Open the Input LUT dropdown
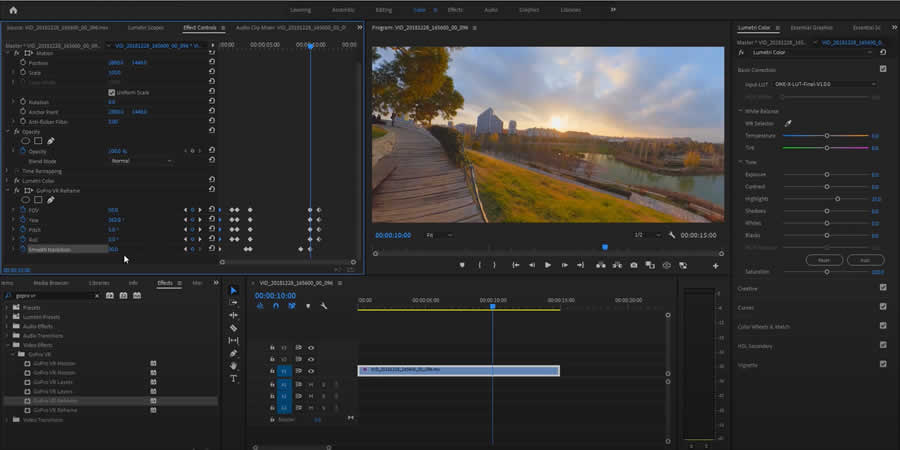 coord(825,84)
